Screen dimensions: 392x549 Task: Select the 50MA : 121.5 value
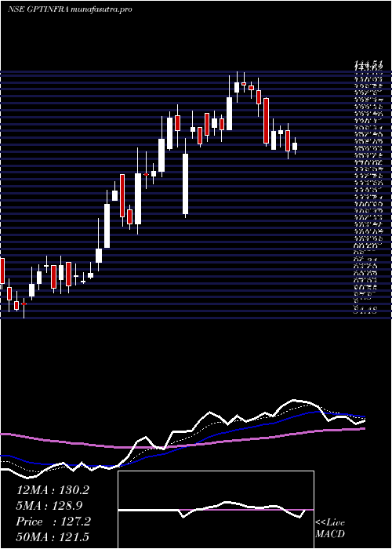click(53, 536)
